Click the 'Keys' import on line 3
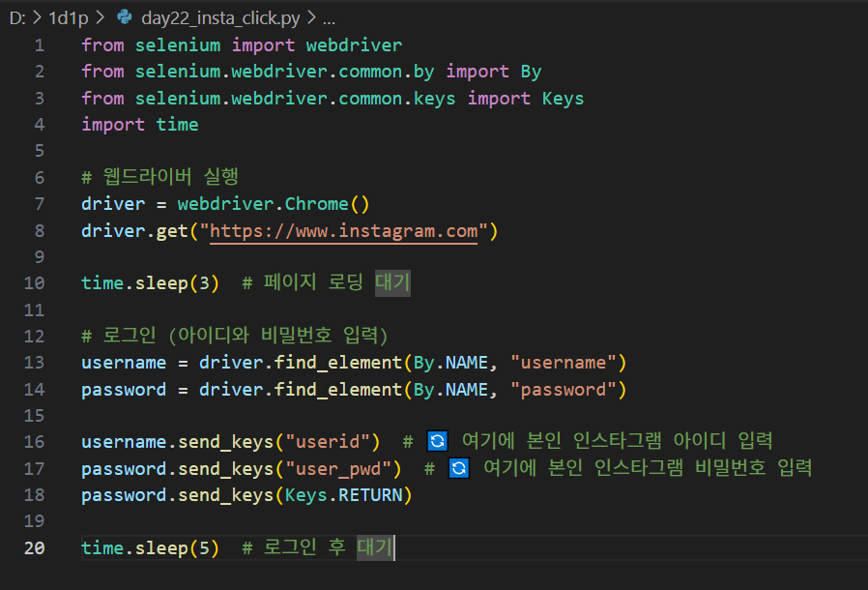The width and height of the screenshot is (868, 590). [x=563, y=98]
